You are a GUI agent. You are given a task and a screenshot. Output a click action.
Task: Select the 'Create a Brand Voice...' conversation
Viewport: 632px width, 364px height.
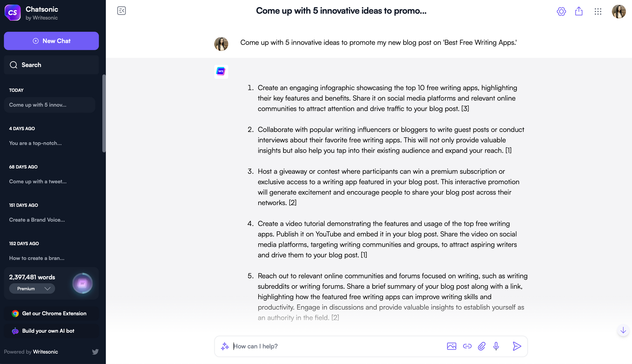pyautogui.click(x=37, y=220)
